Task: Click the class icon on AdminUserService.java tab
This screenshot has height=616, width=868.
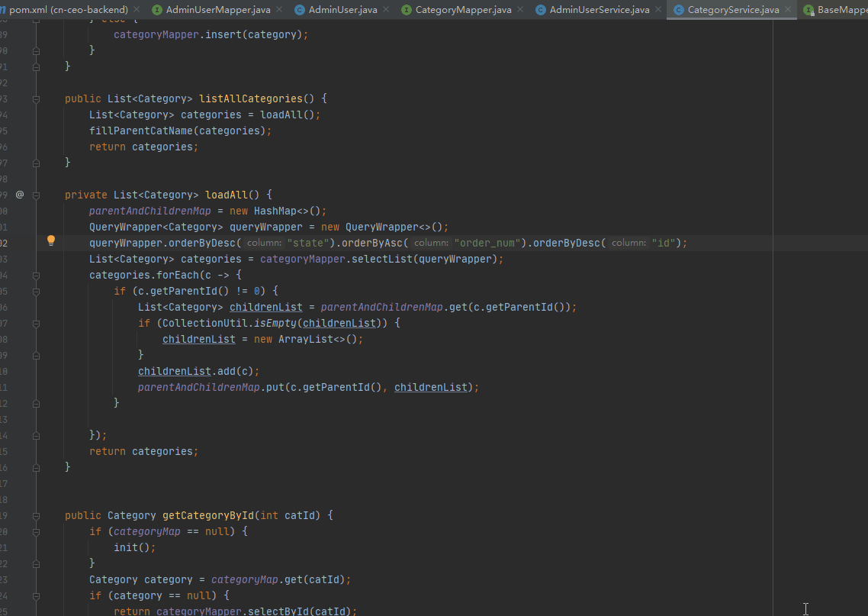Action: tap(541, 9)
